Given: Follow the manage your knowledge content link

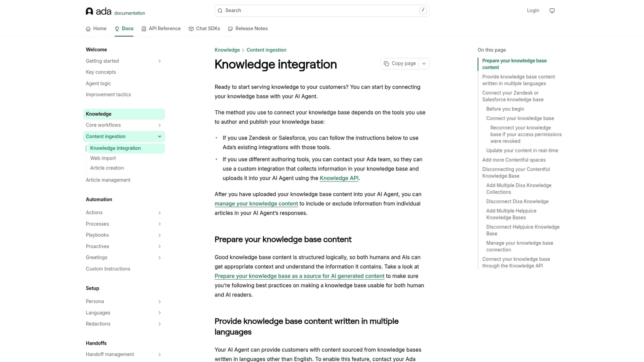Looking at the screenshot, I should [256, 204].
